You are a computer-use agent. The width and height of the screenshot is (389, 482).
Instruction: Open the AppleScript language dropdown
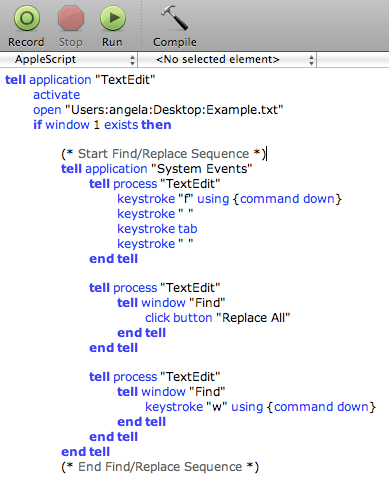69,60
